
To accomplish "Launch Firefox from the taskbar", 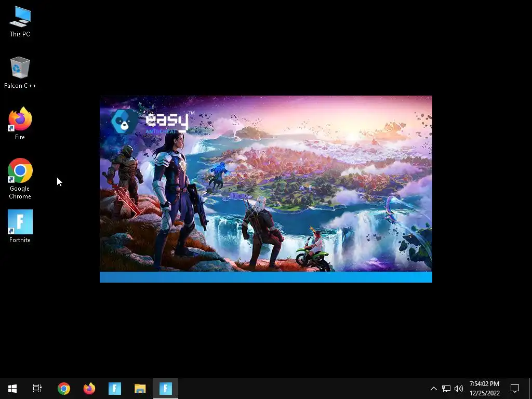I will pyautogui.click(x=89, y=389).
